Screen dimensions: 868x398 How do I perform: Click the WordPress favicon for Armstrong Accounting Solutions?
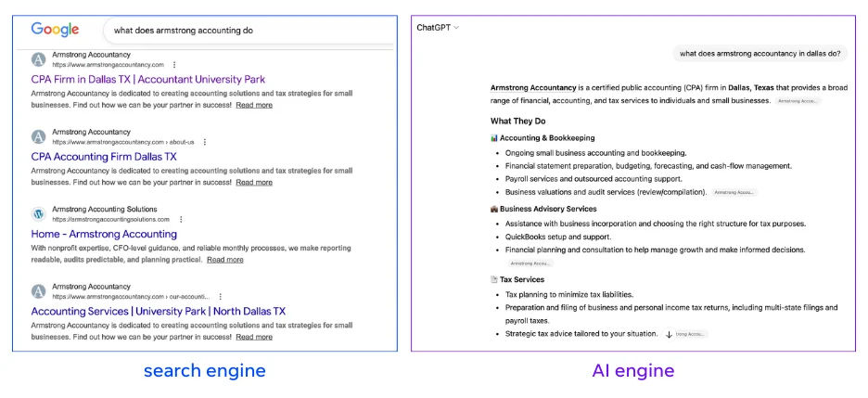(38, 214)
